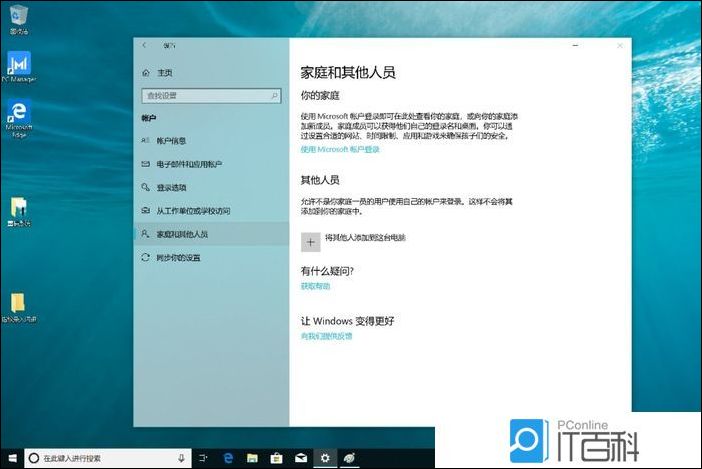
Task: Click the 其他人员 heading
Action: [320, 180]
